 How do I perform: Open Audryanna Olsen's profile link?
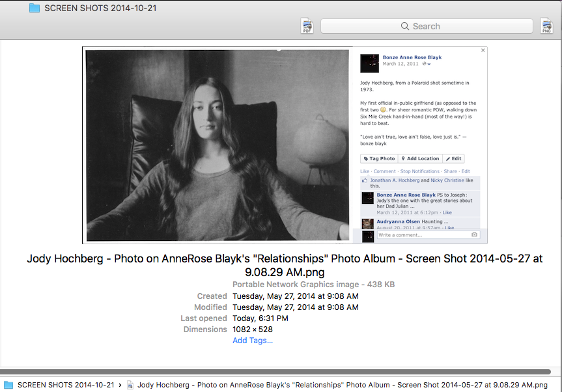tap(398, 221)
